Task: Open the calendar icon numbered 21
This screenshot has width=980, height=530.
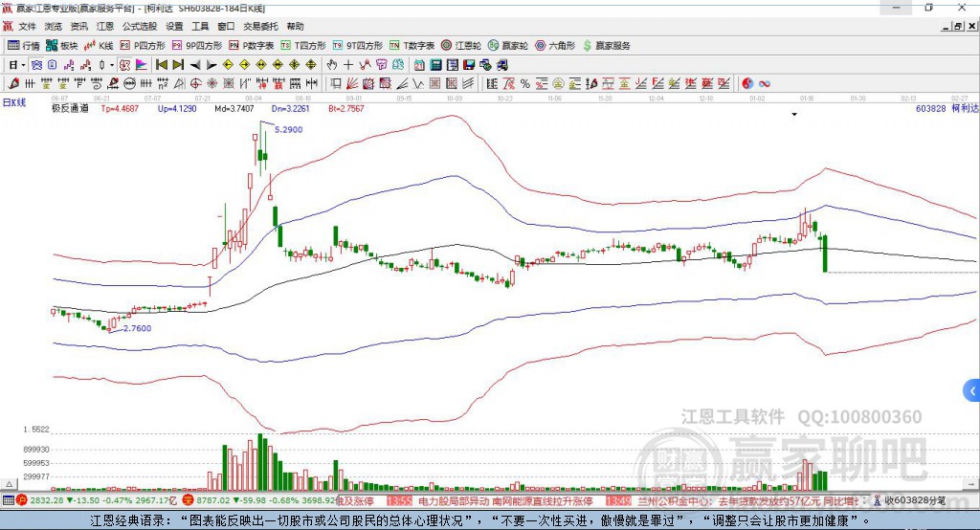Action: coord(419,65)
